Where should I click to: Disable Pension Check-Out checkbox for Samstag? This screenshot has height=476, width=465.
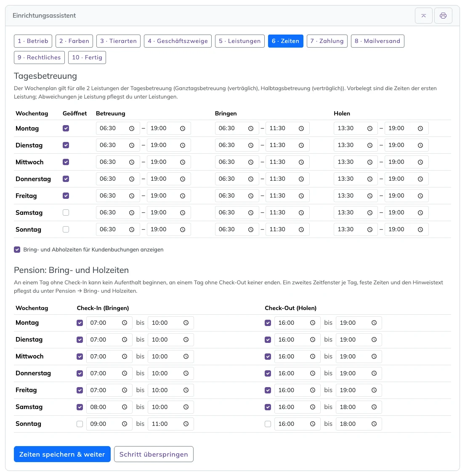268,407
